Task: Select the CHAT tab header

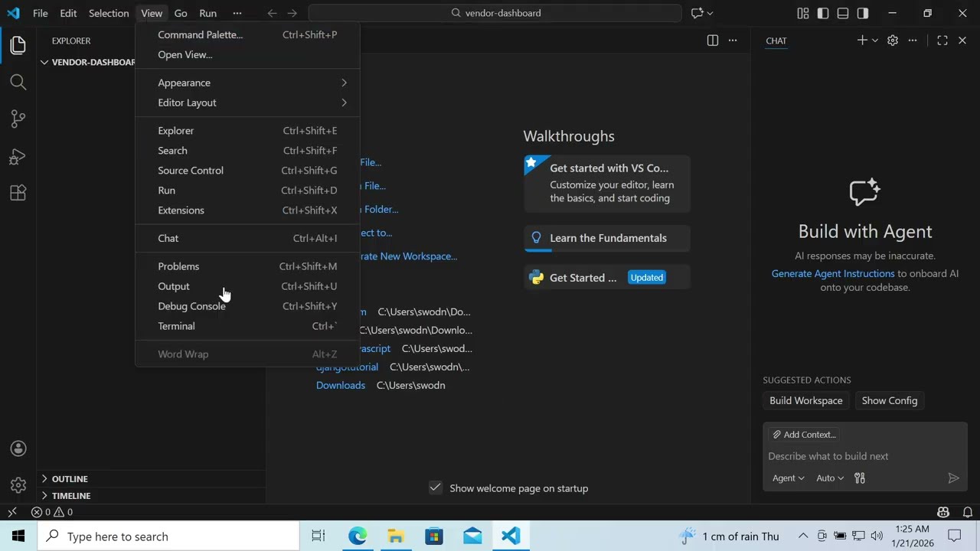Action: (x=776, y=41)
